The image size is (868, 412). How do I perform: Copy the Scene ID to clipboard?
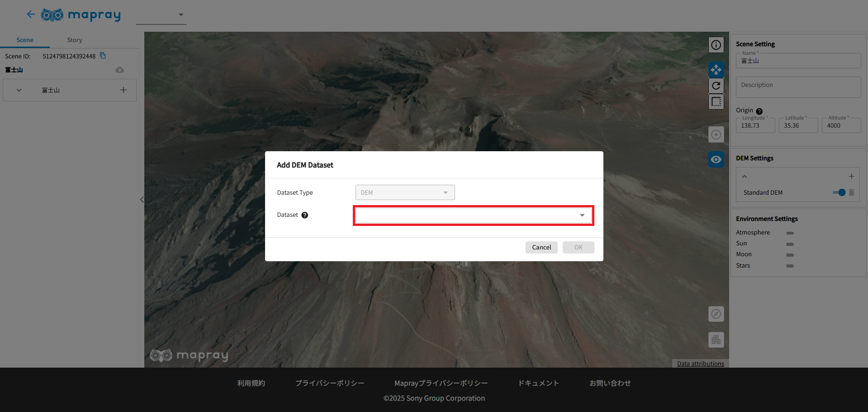103,56
